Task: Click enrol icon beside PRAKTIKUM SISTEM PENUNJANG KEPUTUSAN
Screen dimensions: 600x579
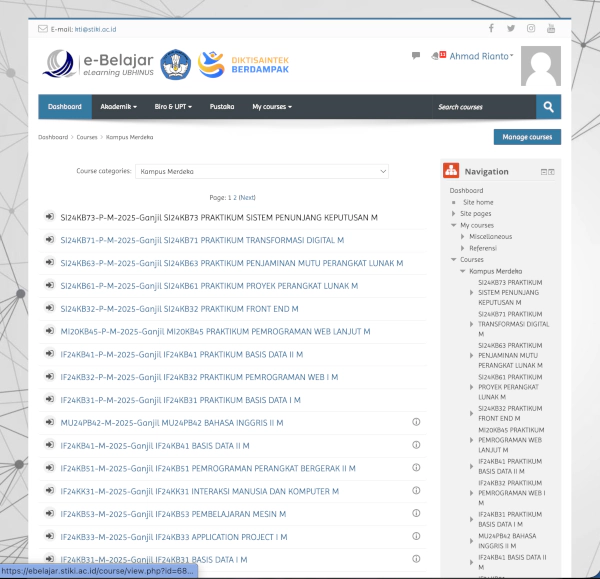Action: pyautogui.click(x=49, y=217)
